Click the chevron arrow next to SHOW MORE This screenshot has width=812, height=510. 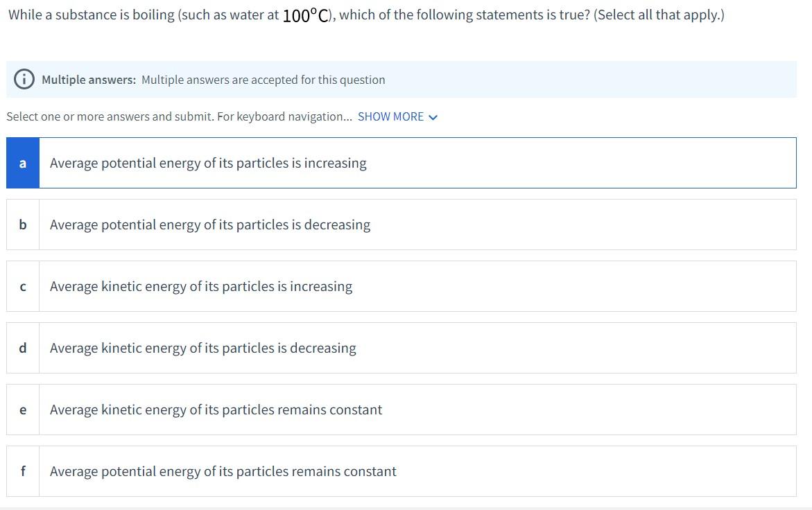(433, 117)
